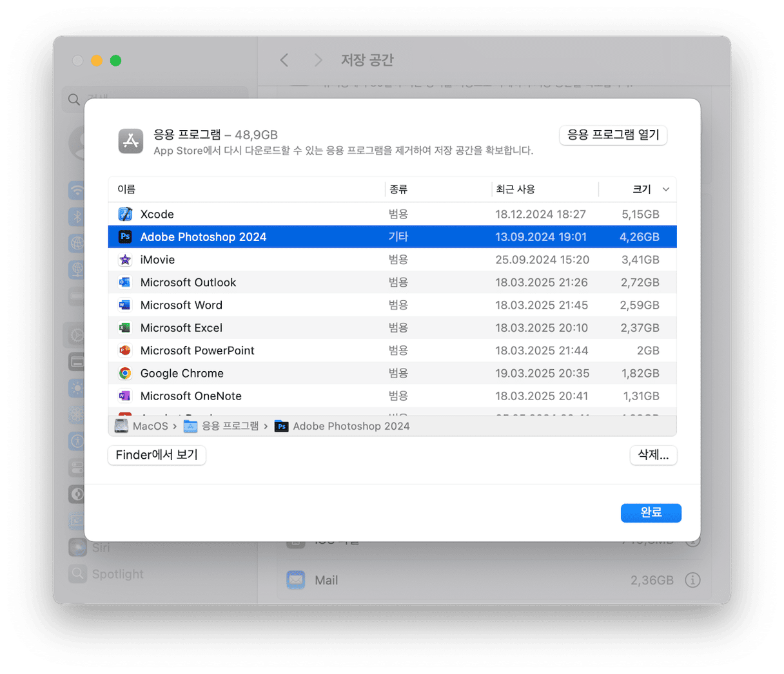Viewport: 784px width, 674px height.
Task: Select the iMovie row
Action: tap(393, 260)
